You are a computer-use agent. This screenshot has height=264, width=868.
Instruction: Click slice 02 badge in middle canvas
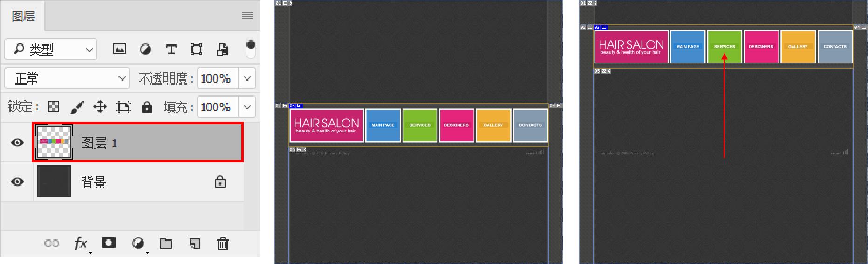(x=281, y=106)
